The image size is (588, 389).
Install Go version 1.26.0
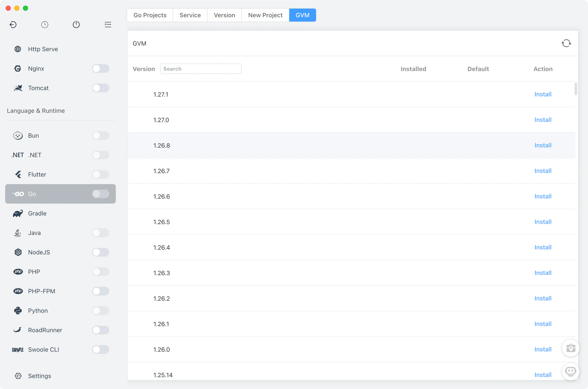click(x=543, y=349)
